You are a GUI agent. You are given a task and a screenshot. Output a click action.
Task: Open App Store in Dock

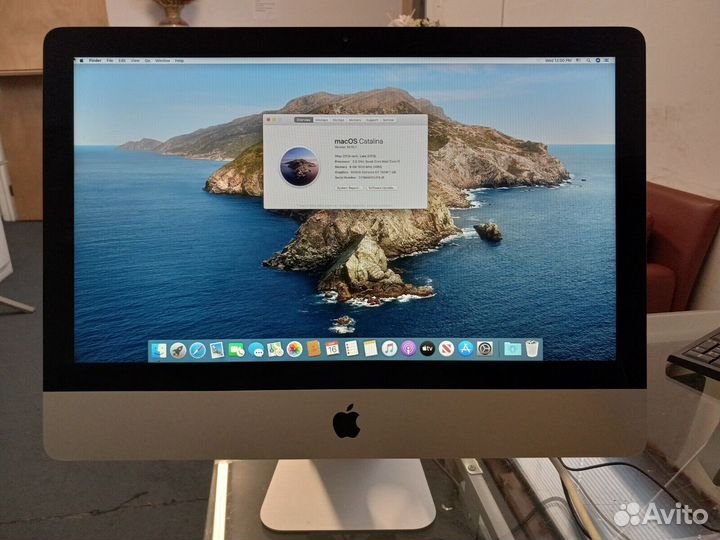click(466, 349)
